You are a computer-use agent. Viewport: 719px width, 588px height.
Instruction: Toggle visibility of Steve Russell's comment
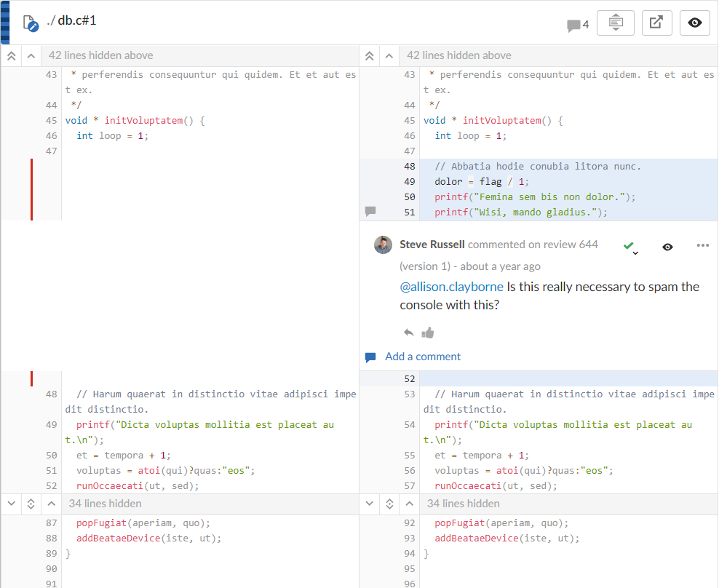[667, 246]
